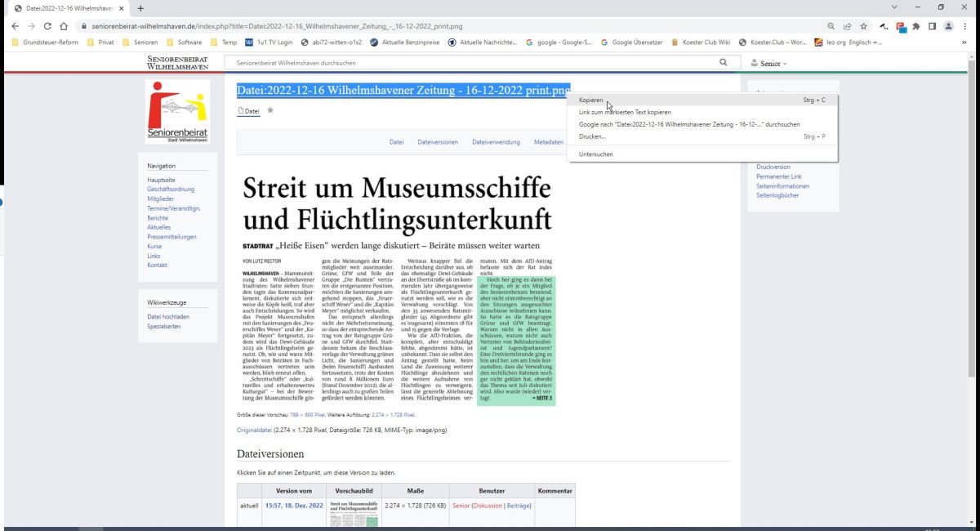Select Untersuchen from the context menu

(x=595, y=154)
